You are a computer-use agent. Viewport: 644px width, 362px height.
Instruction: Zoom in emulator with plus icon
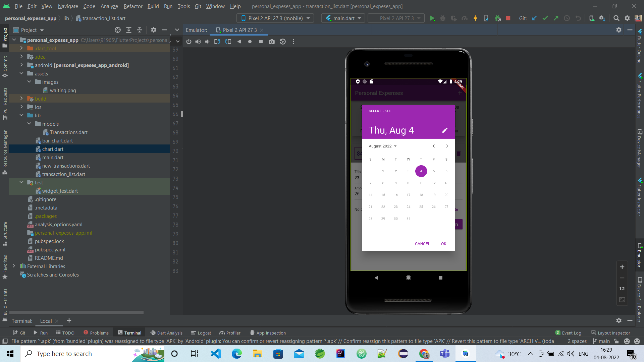tap(622, 267)
